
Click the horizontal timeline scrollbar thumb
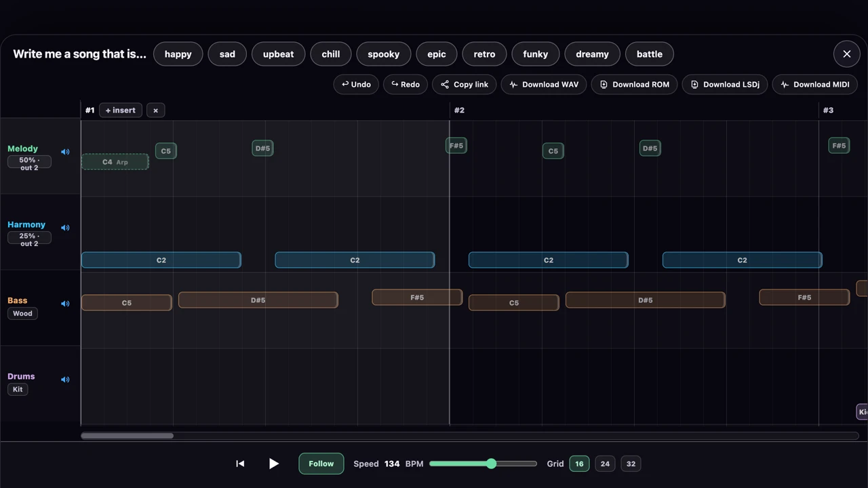coord(127,436)
